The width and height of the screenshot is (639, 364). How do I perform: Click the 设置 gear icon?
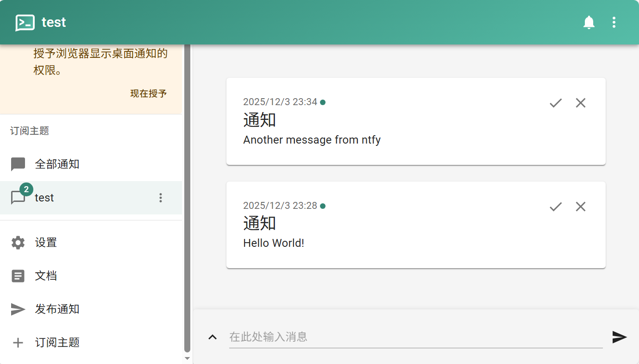click(x=18, y=243)
